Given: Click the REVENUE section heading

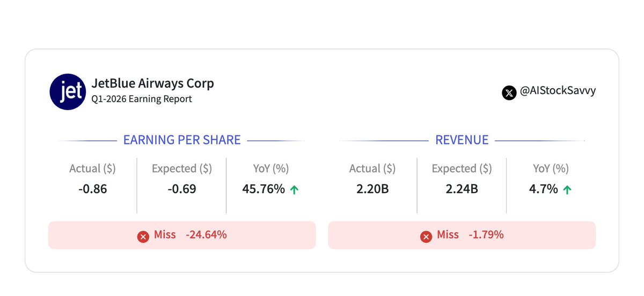Looking at the screenshot, I should [462, 140].
